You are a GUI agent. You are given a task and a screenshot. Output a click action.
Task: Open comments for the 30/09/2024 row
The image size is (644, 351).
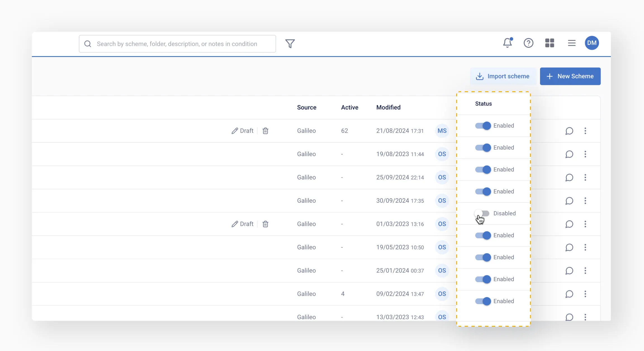coord(569,201)
